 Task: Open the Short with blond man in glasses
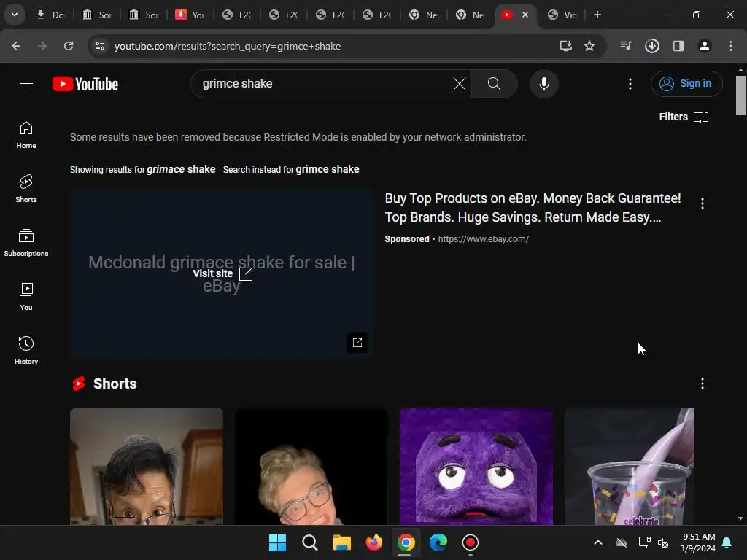tap(311, 467)
